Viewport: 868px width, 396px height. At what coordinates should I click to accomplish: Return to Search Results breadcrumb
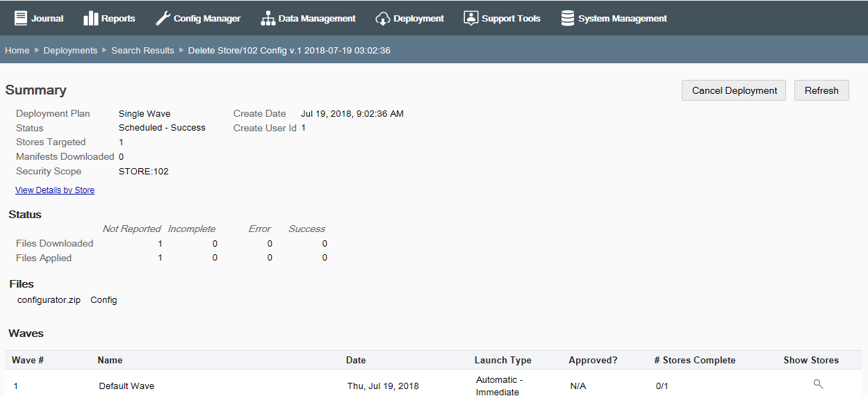[x=142, y=51]
